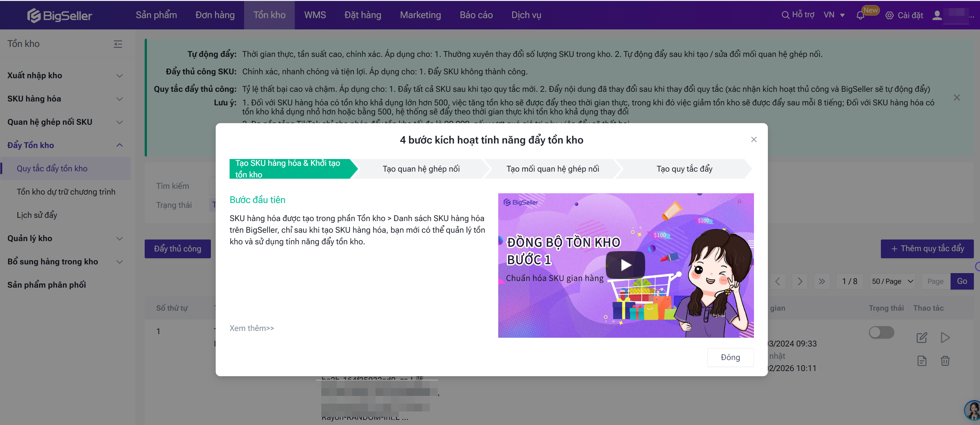Collapse Đẩy Tồn kho section
Image resolution: width=980 pixels, height=425 pixels.
[119, 145]
